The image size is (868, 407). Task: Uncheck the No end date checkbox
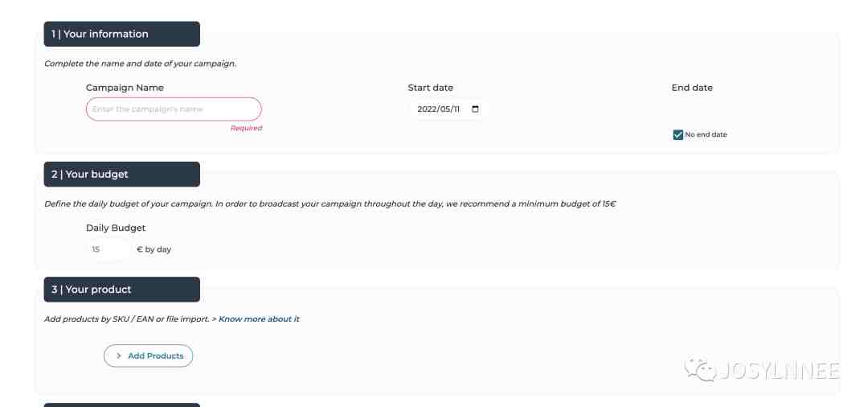point(678,134)
